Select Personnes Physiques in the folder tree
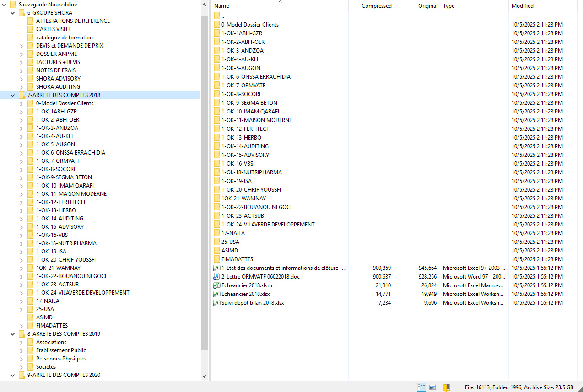 coord(61,359)
